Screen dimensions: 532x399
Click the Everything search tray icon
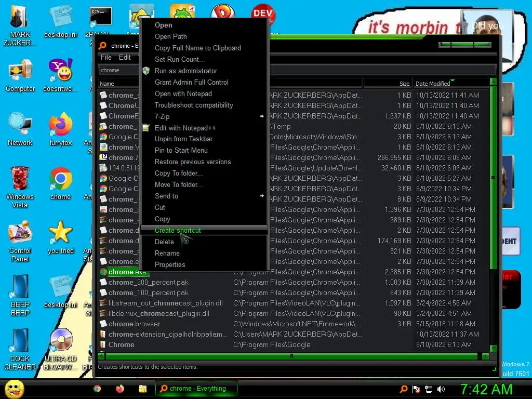(403, 389)
